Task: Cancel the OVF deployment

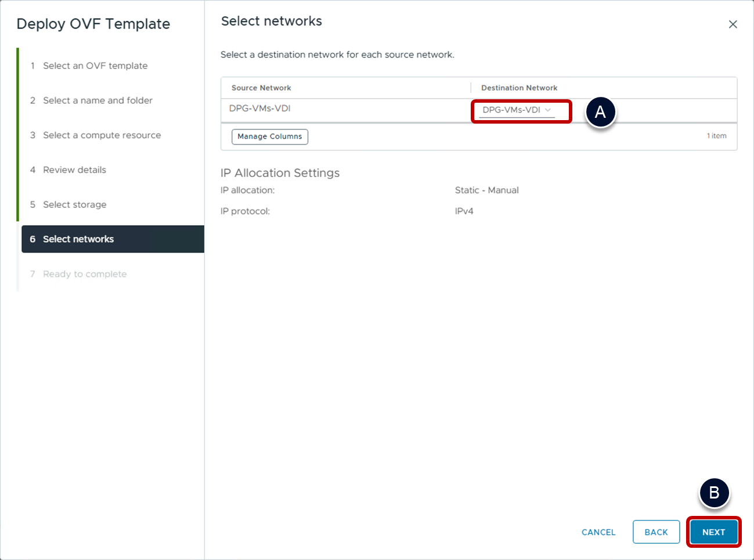Action: (x=598, y=532)
